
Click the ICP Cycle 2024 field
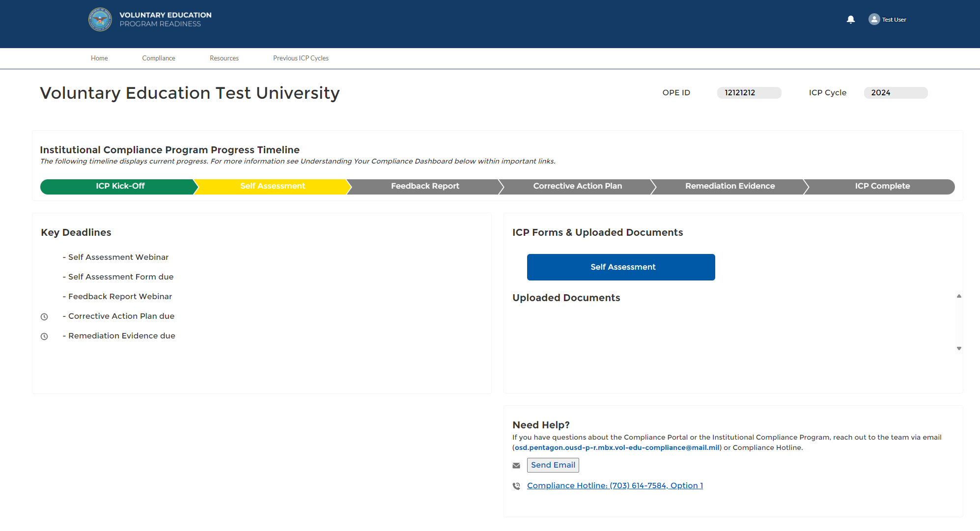point(895,93)
